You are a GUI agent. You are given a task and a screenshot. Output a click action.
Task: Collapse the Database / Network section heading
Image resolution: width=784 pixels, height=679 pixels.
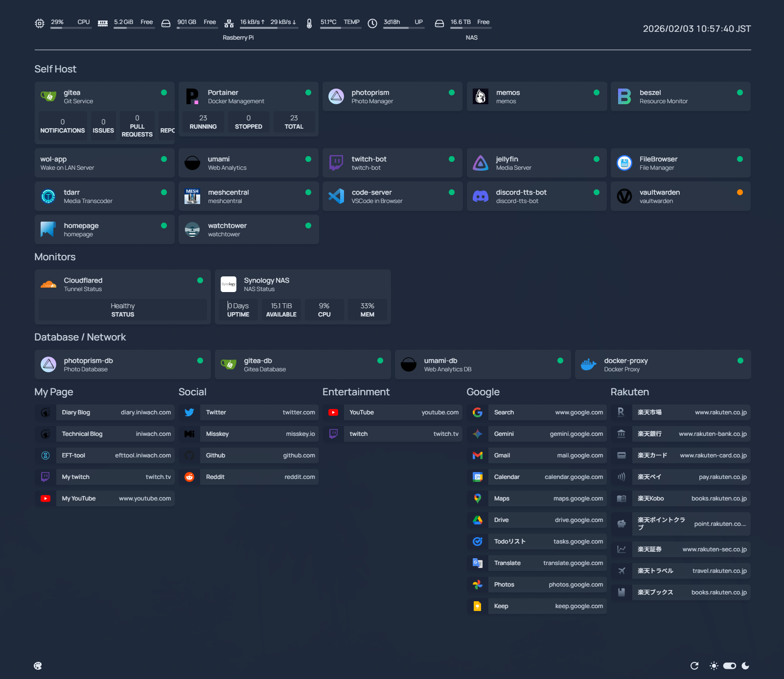(80, 337)
